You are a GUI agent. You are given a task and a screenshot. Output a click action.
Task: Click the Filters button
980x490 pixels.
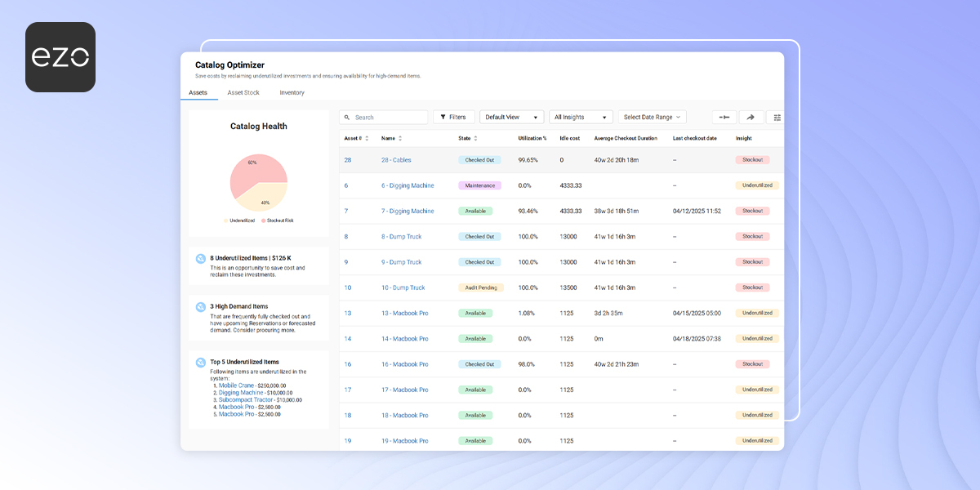click(x=453, y=118)
